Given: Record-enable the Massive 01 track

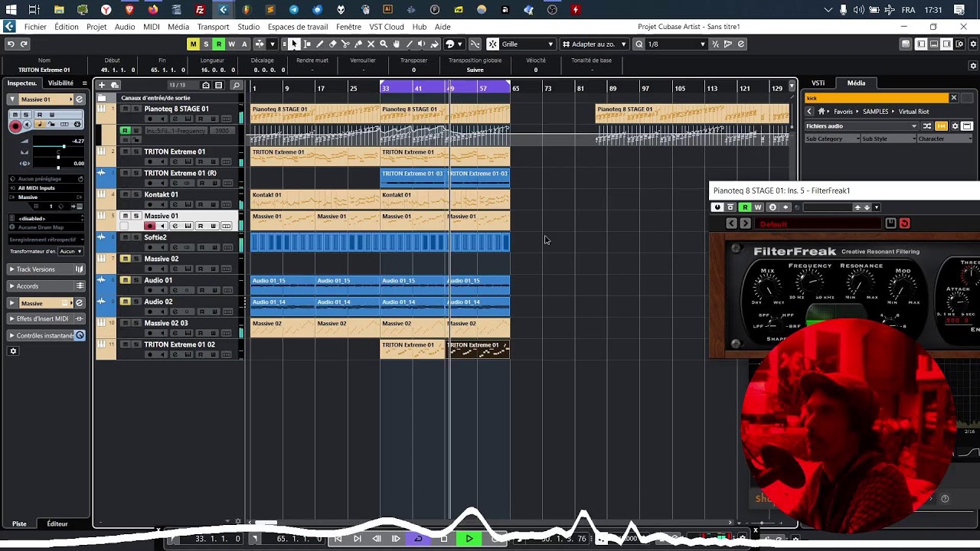Looking at the screenshot, I should tap(150, 226).
